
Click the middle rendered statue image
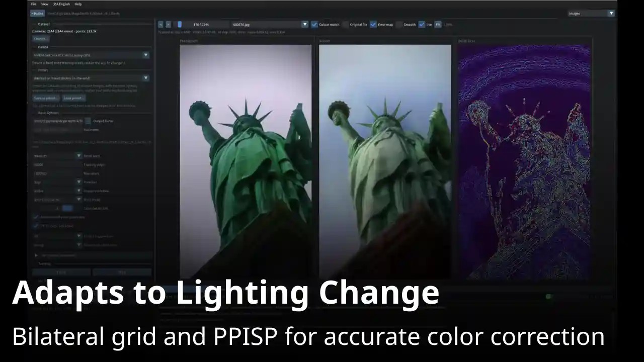click(385, 161)
